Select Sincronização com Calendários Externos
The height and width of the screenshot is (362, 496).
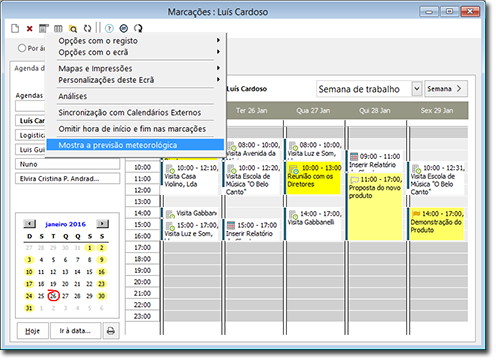135,112
